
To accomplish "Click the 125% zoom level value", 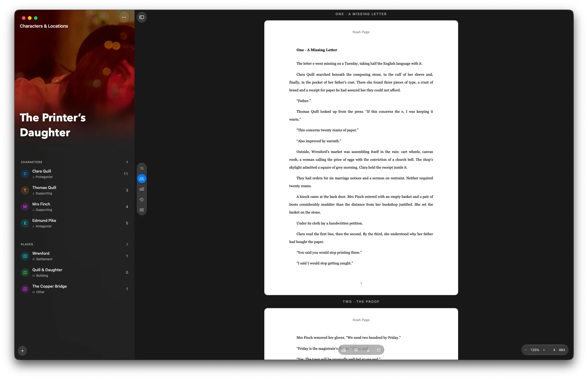I will click(535, 350).
